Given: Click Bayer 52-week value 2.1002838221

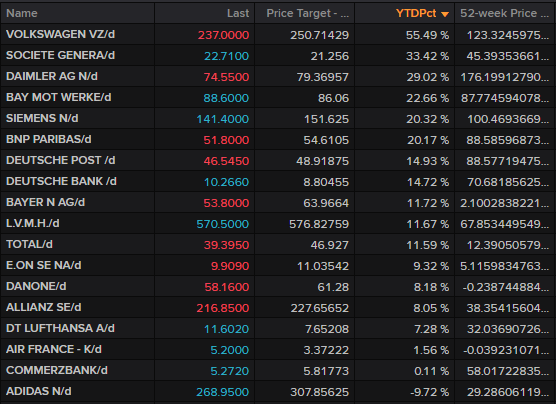Looking at the screenshot, I should pos(505,203).
